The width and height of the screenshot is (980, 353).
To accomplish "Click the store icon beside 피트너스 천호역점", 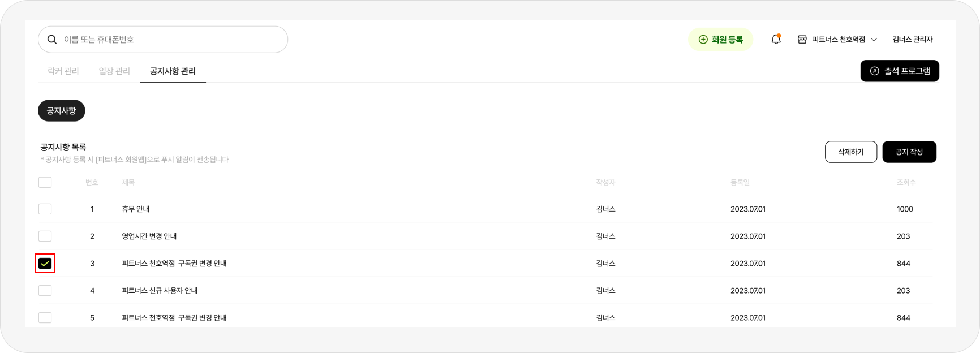I will click(x=802, y=40).
